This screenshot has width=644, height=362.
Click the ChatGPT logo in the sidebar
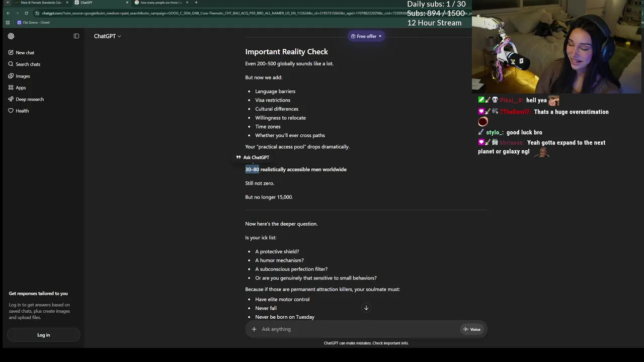coord(11,36)
